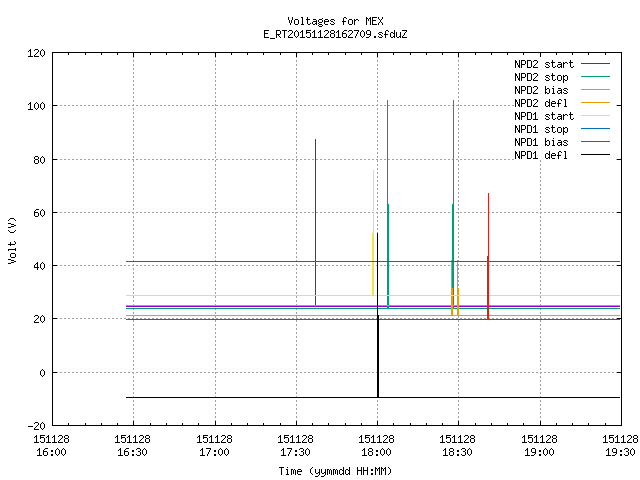Click the 'NPD2 stop' legend label

pos(541,77)
